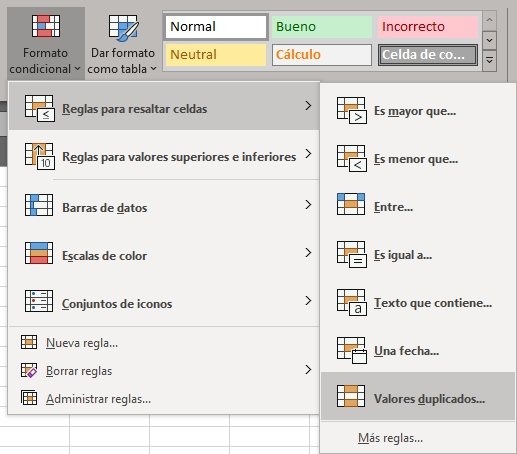517x454 pixels.
Task: Expand the cell styles gallery with More arrow
Action: click(489, 61)
